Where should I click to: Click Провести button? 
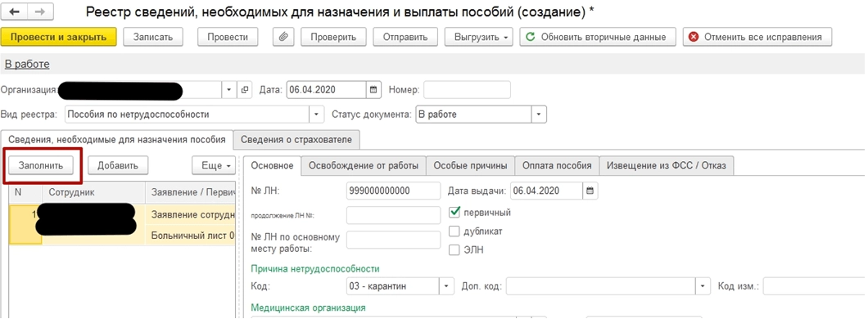228,37
